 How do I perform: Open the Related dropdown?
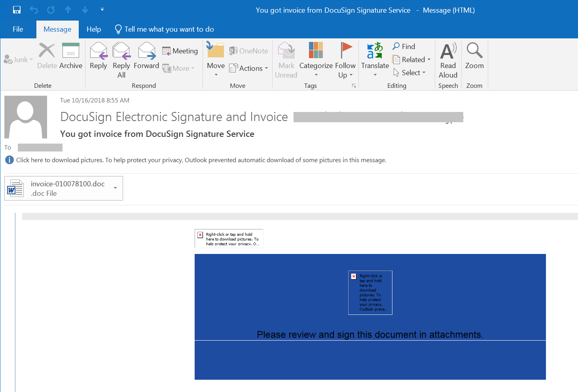(411, 60)
